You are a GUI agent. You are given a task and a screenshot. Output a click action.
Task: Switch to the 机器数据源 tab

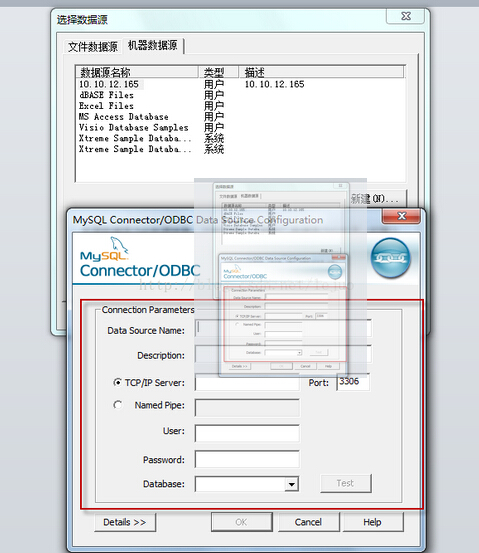[x=153, y=45]
